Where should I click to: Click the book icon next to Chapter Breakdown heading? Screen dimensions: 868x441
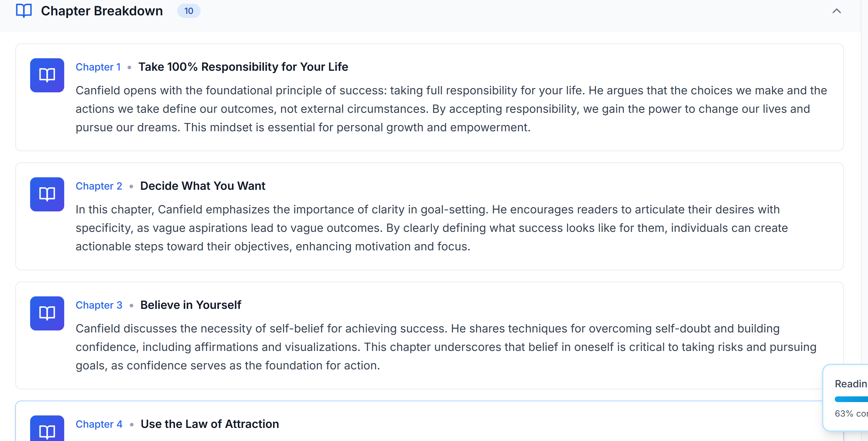(23, 11)
